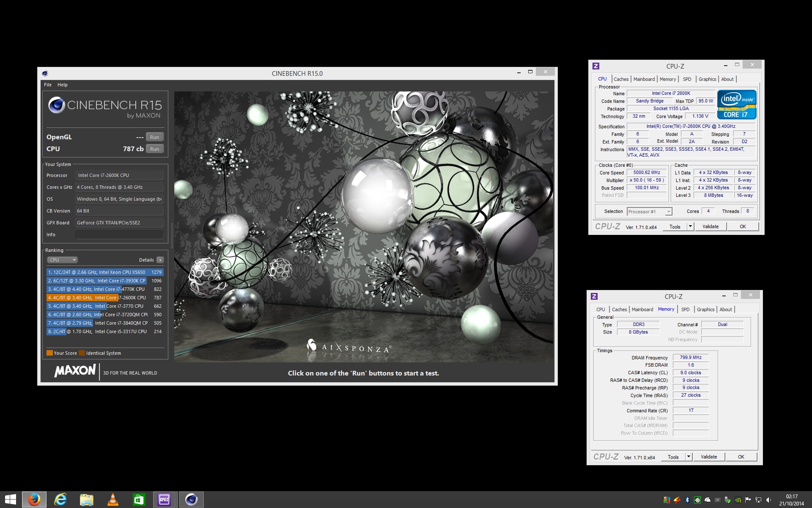Open Tools dropdown arrow in lower CPU-Z

[689, 457]
